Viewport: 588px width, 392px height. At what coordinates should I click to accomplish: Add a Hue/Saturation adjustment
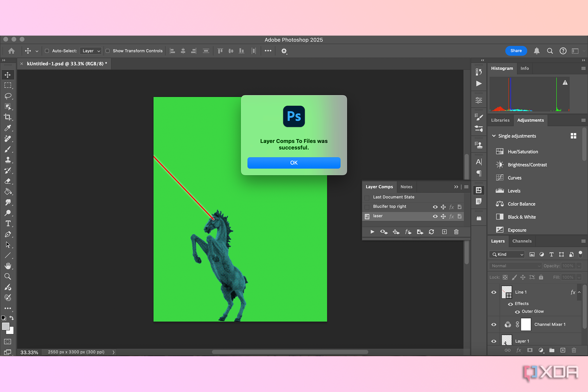click(x=523, y=152)
